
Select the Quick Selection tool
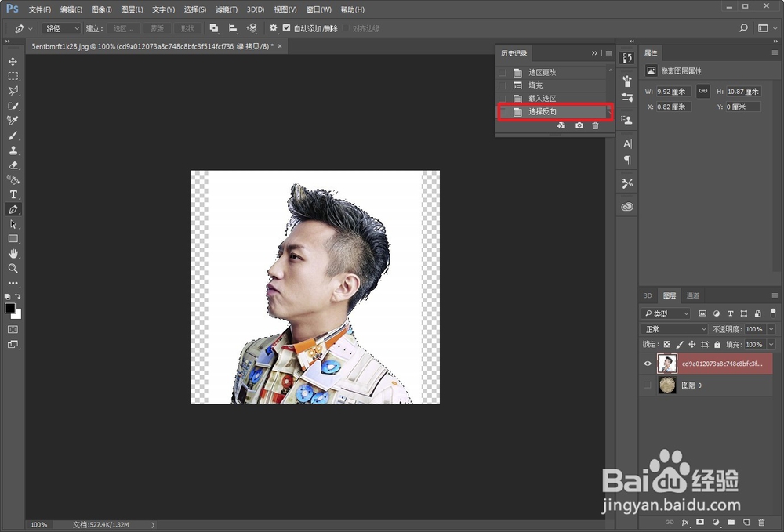pos(13,106)
